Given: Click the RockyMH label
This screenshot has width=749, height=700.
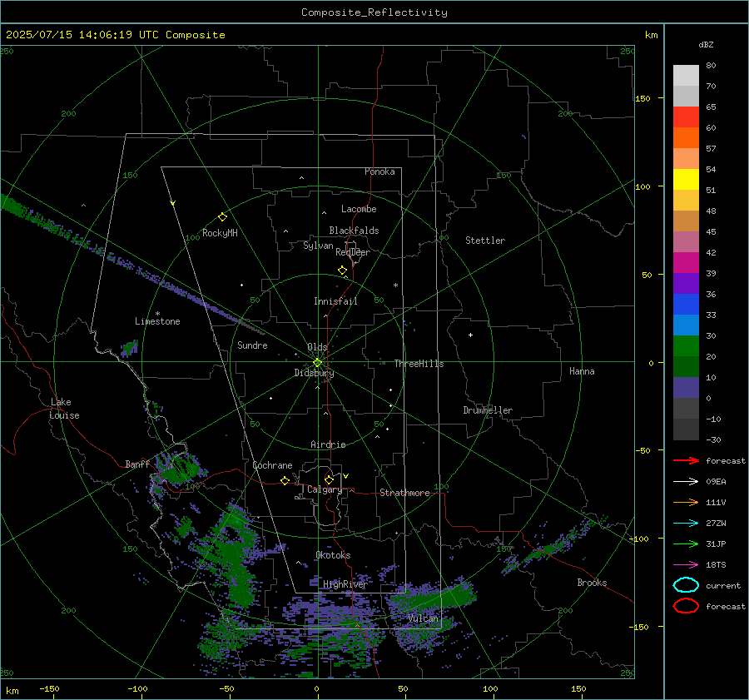Looking at the screenshot, I should click(x=220, y=233).
